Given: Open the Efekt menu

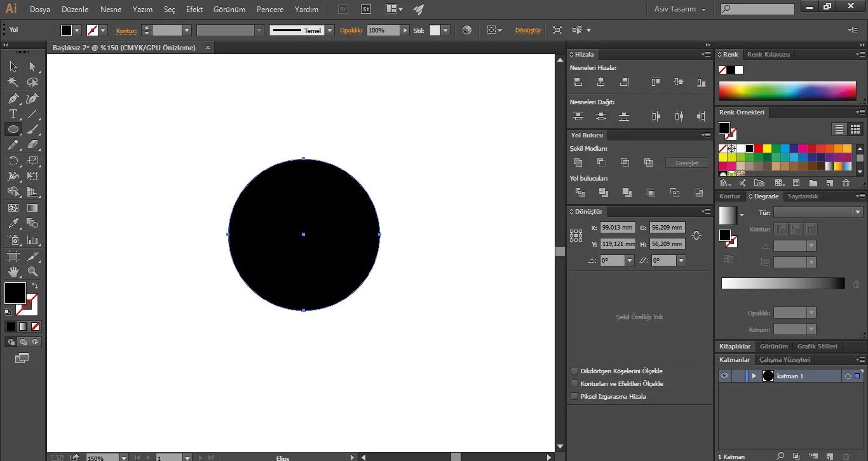Looking at the screenshot, I should 194,10.
